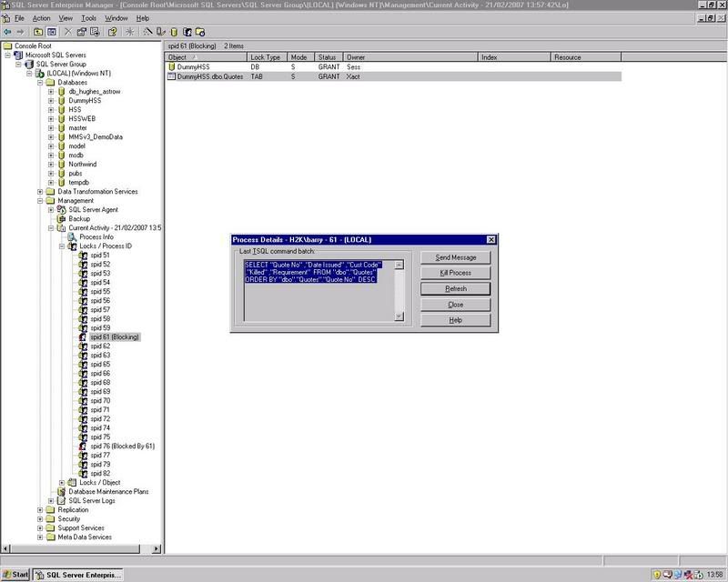Expand the SQL Server Logs node

click(x=51, y=501)
